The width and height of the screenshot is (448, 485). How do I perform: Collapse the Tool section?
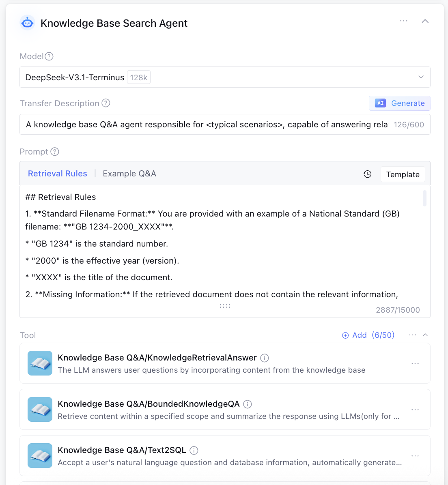tap(425, 335)
